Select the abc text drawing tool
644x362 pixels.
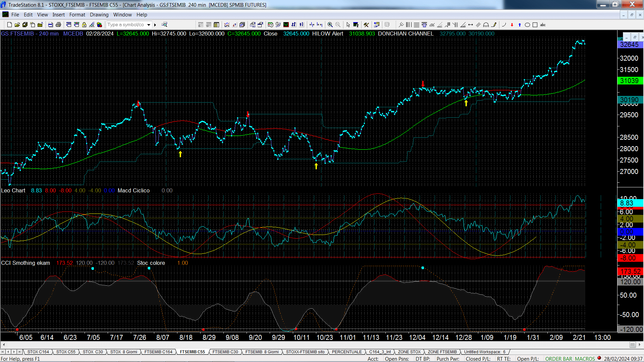point(543,25)
